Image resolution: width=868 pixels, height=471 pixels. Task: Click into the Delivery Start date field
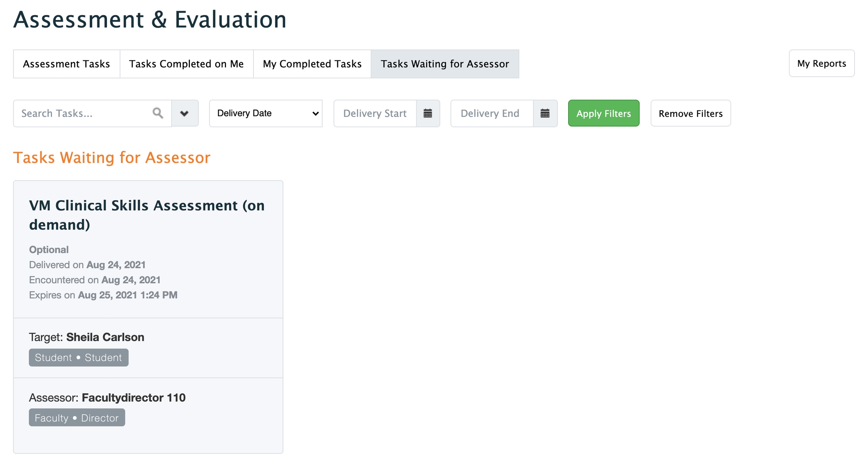pos(375,113)
